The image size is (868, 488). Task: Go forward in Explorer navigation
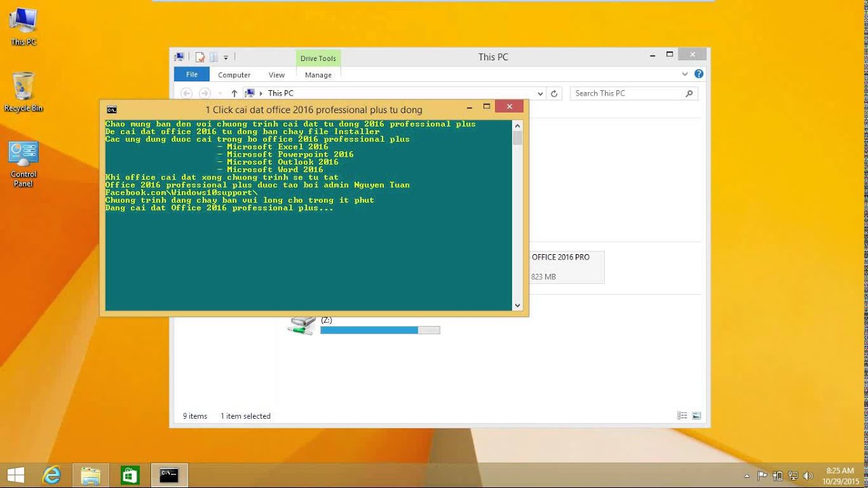coord(205,94)
